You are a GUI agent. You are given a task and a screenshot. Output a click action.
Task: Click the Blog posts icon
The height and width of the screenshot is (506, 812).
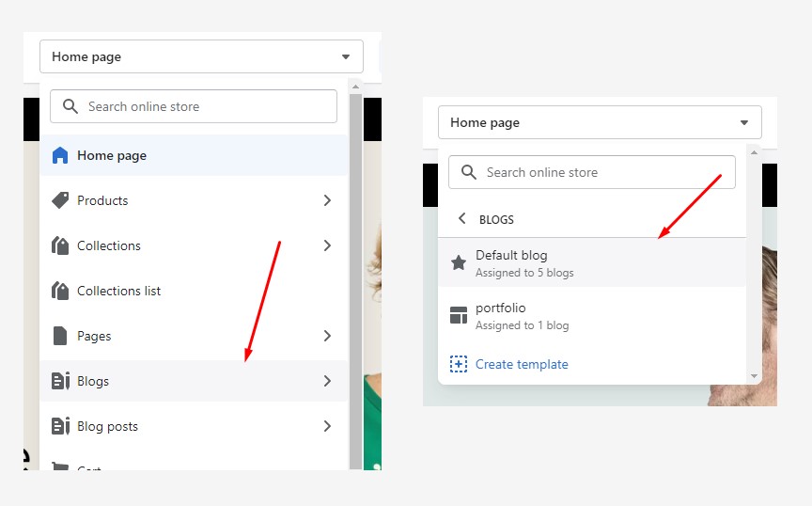tap(60, 426)
